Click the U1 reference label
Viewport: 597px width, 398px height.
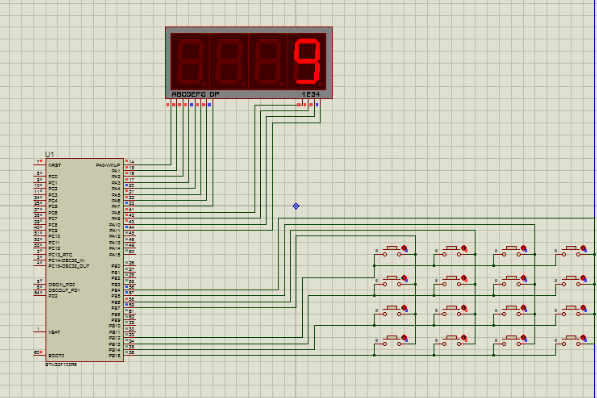(x=49, y=154)
